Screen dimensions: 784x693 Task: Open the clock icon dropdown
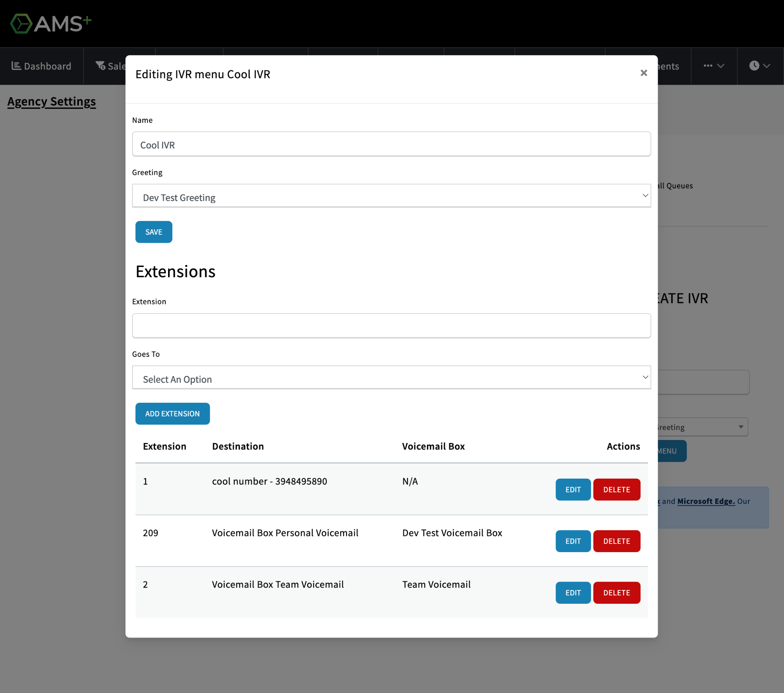pyautogui.click(x=760, y=66)
